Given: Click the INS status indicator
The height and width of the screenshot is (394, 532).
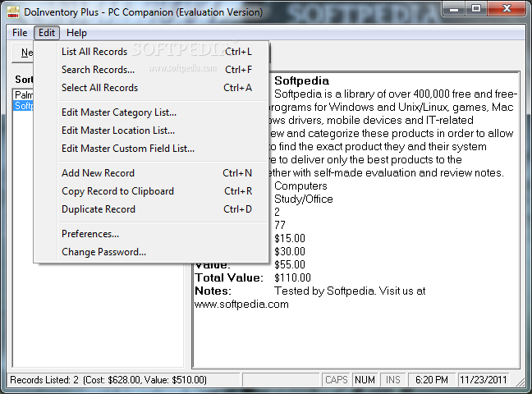Looking at the screenshot, I should coord(393,380).
